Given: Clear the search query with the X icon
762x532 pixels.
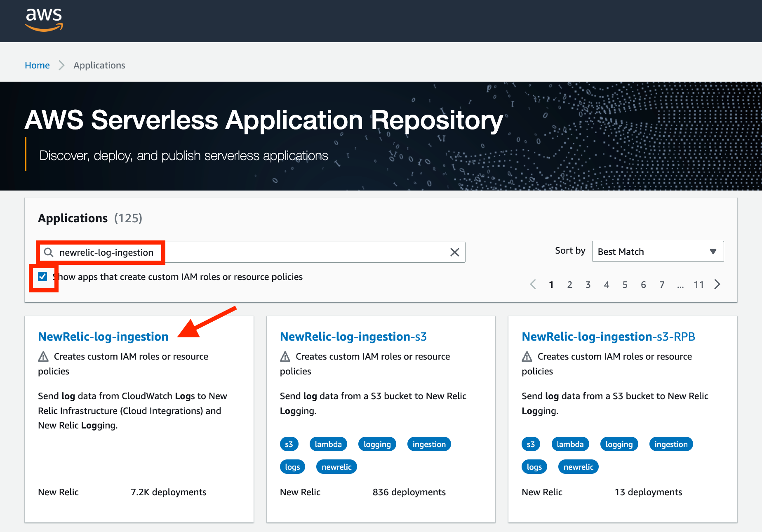Looking at the screenshot, I should coord(455,252).
